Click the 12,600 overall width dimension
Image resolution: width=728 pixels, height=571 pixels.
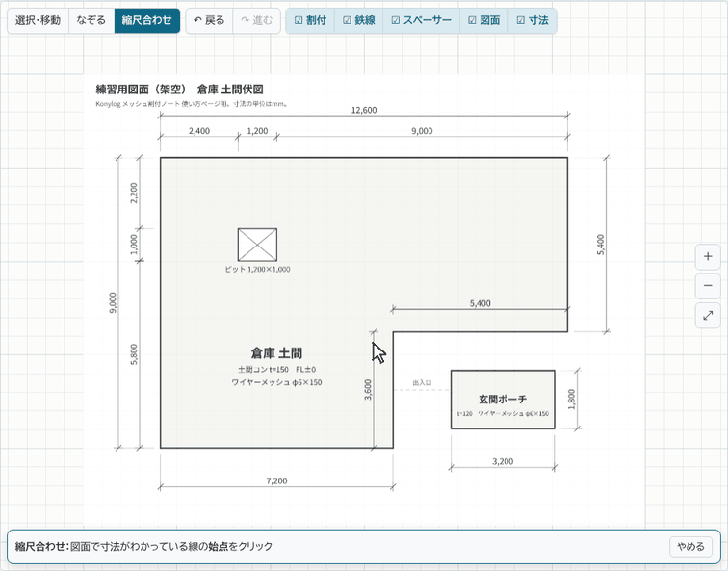364,110
